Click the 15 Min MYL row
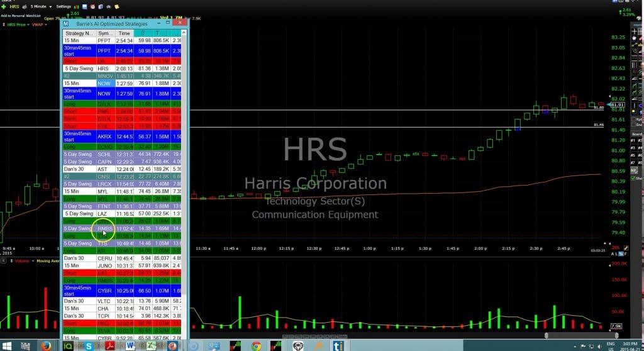The image size is (644, 351). (122, 191)
